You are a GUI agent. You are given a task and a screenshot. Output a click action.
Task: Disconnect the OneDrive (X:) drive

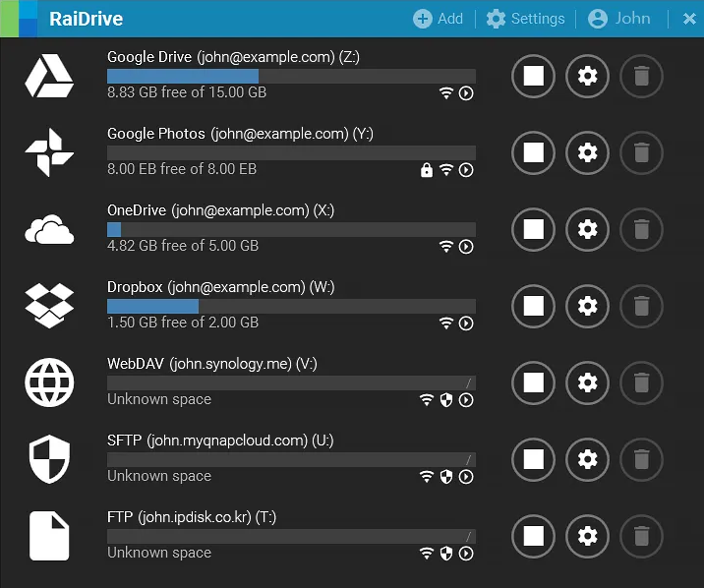click(x=533, y=229)
